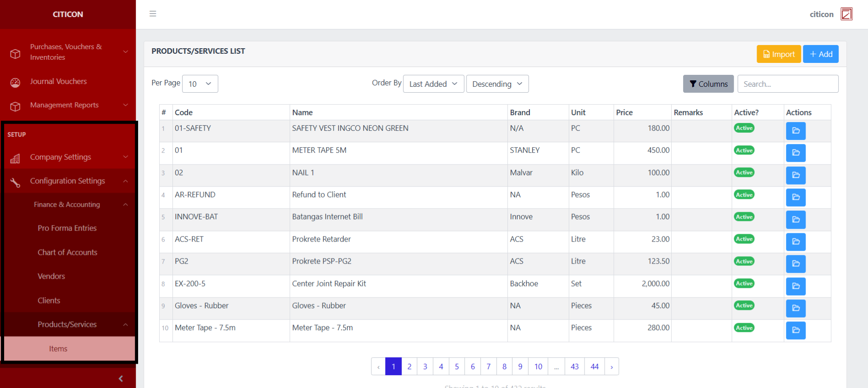Open the Gloves - Rubber row folder icon

click(796, 309)
